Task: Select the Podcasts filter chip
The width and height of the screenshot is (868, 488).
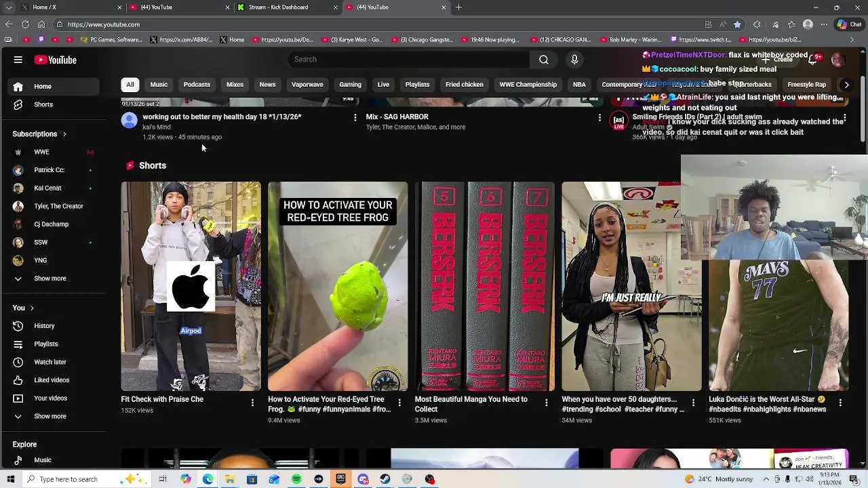Action: click(x=197, y=85)
